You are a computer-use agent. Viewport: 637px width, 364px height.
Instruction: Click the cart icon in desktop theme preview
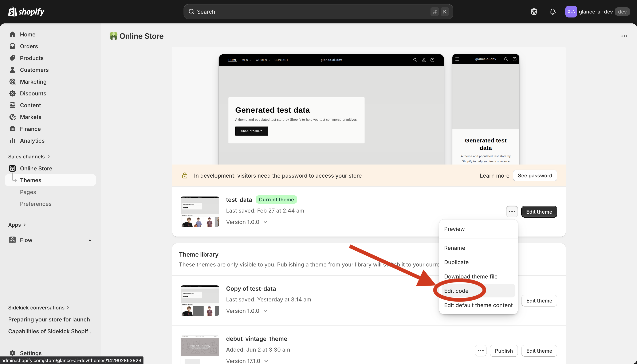(x=432, y=60)
